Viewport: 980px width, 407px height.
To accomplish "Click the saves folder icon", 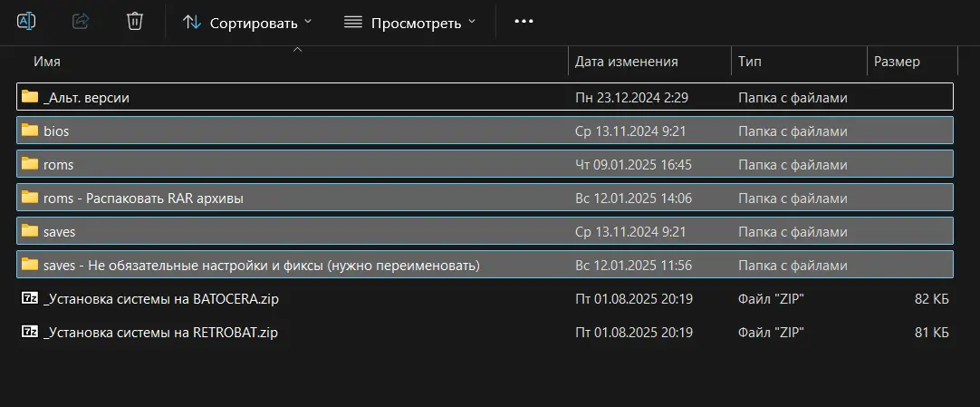I will point(30,231).
